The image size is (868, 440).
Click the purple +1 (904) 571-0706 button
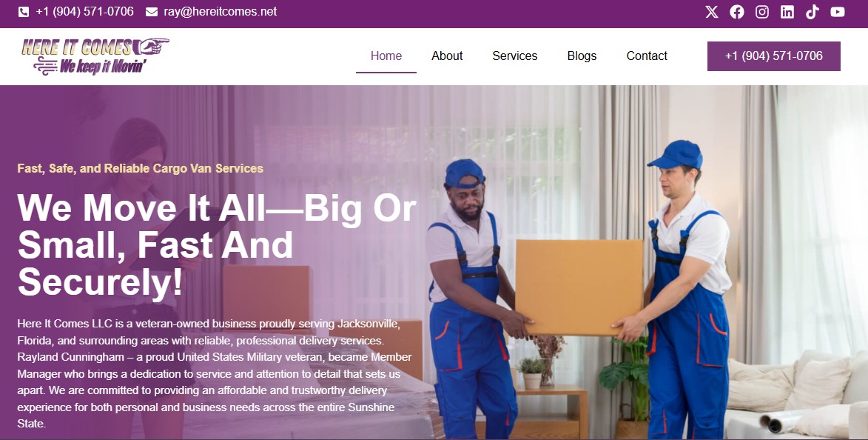(x=774, y=56)
